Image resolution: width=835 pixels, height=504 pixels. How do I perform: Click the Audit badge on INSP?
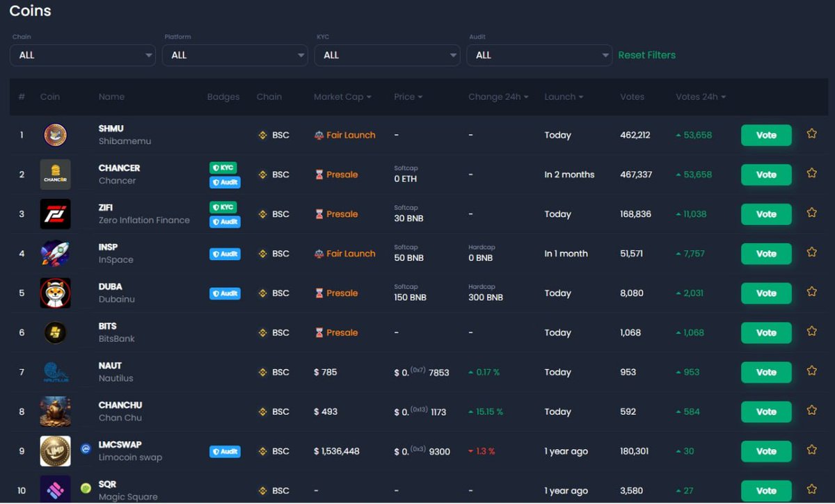[225, 254]
